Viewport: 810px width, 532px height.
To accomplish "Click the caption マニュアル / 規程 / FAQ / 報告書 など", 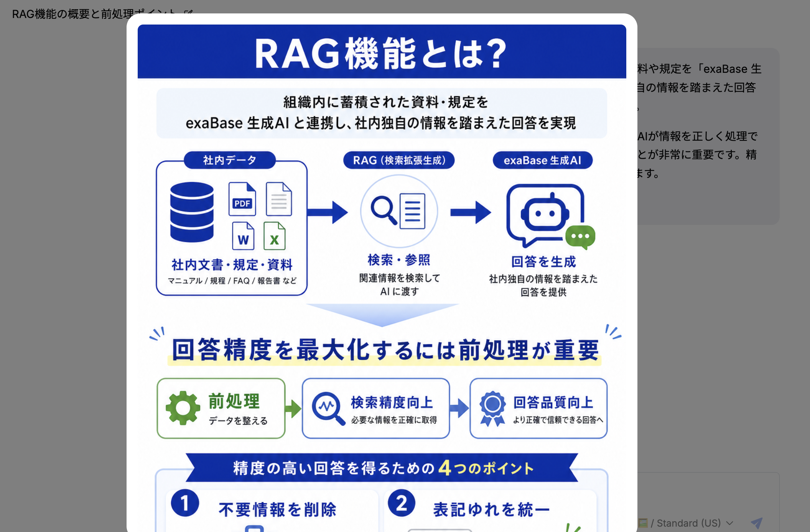I will pos(232,281).
